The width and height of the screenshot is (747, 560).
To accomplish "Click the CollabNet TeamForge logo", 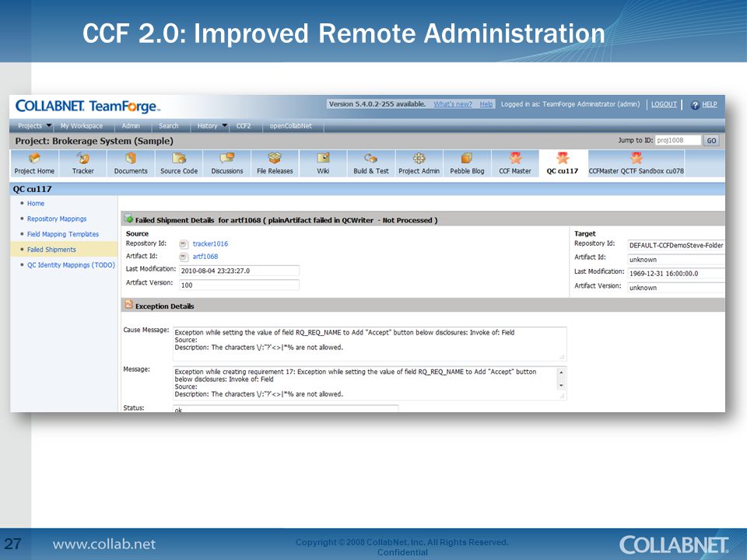I will (88, 107).
